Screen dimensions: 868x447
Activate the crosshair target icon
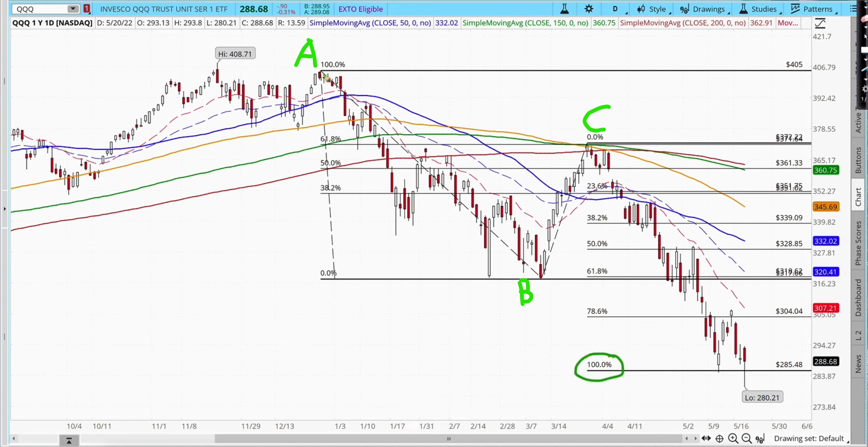(x=719, y=438)
